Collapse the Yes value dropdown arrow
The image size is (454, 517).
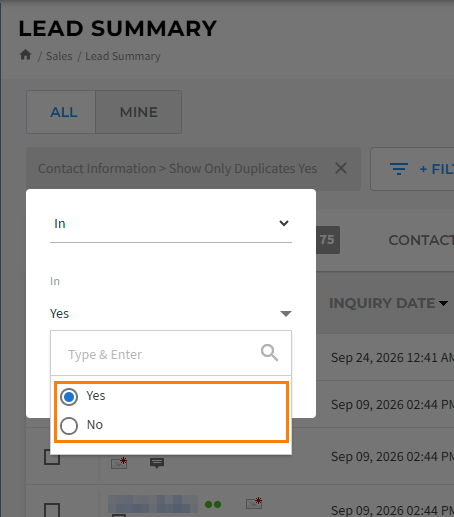click(x=286, y=314)
